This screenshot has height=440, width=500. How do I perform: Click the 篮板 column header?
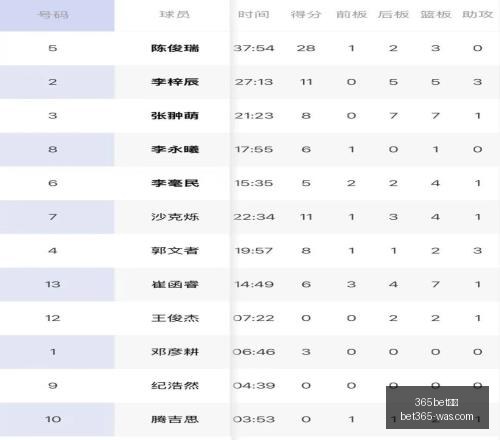[436, 15]
